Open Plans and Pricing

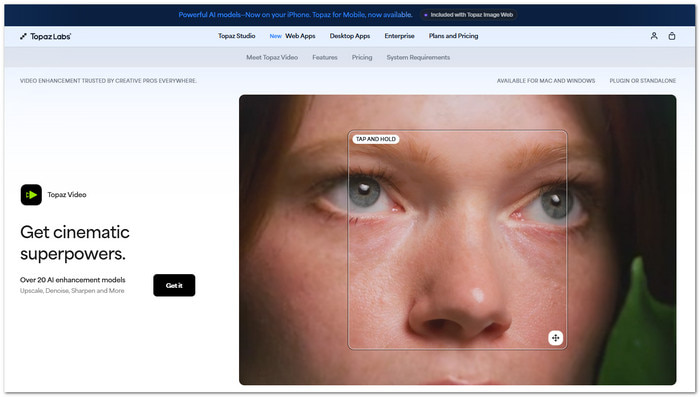[454, 36]
